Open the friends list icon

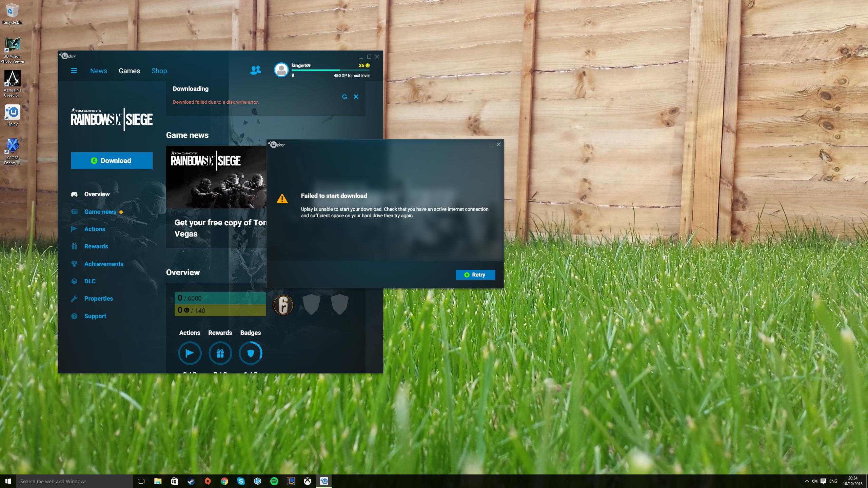256,70
